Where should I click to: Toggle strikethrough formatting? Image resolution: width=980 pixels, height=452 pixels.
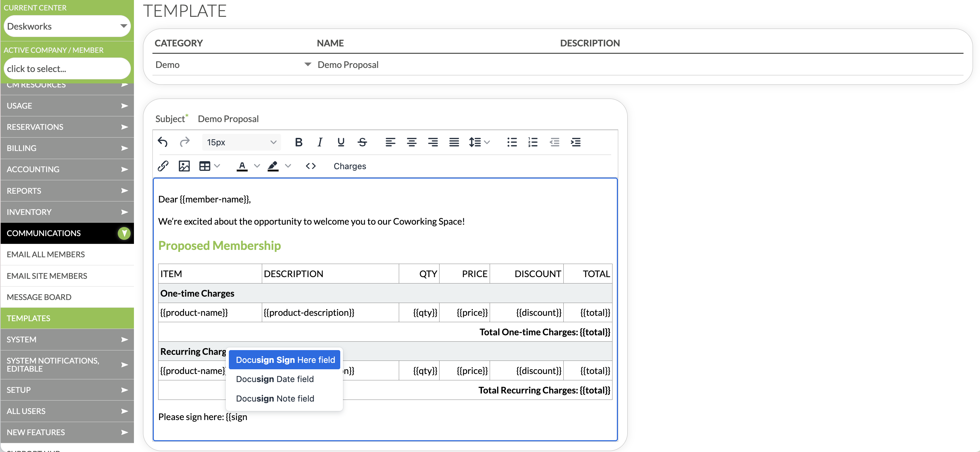[x=362, y=142]
